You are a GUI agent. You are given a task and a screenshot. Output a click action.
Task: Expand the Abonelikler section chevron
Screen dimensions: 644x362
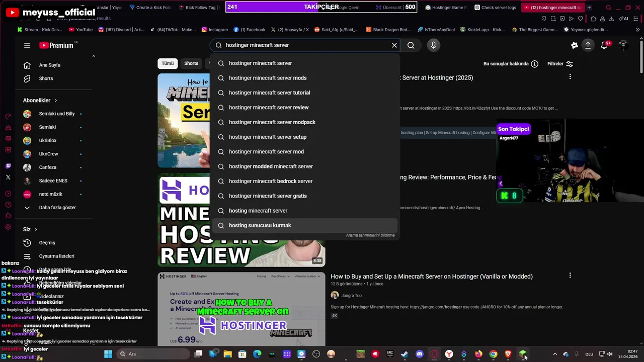pos(55,101)
